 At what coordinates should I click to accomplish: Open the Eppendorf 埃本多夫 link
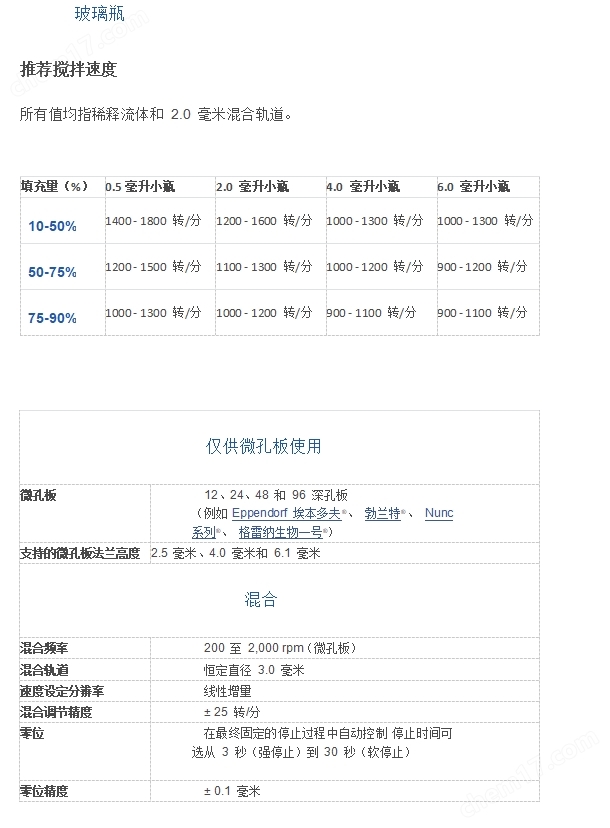(286, 513)
